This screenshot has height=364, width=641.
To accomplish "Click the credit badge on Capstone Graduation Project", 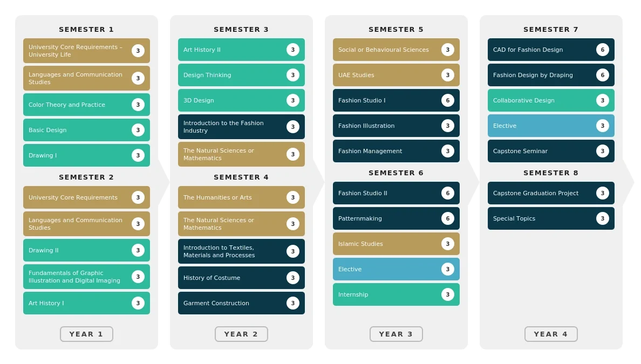I will click(x=602, y=193).
